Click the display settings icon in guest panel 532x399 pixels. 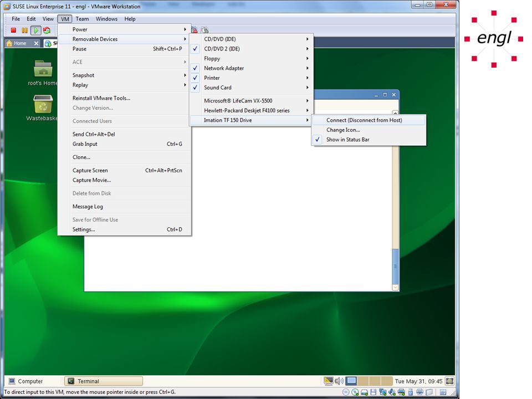coord(329,381)
